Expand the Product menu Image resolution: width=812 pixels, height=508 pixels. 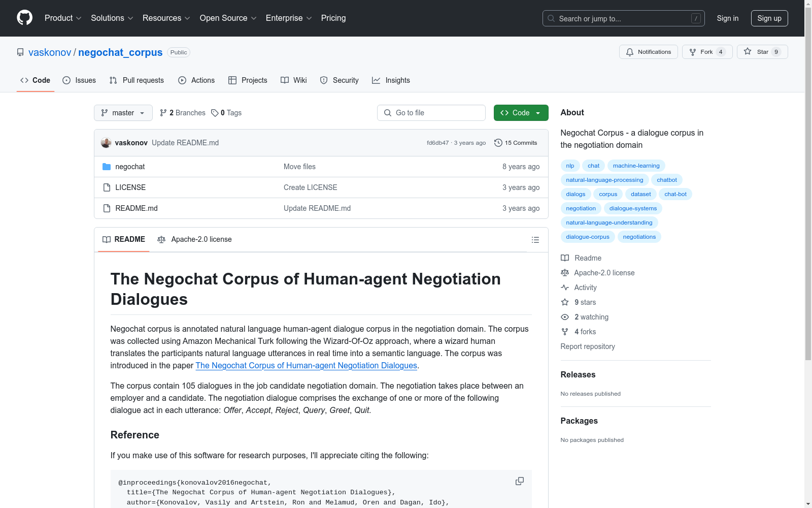(x=63, y=18)
